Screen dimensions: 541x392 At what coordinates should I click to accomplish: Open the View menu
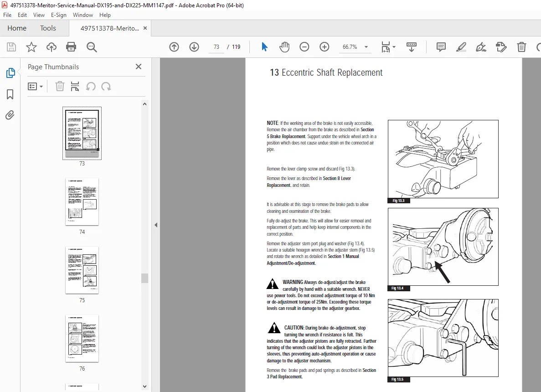39,15
